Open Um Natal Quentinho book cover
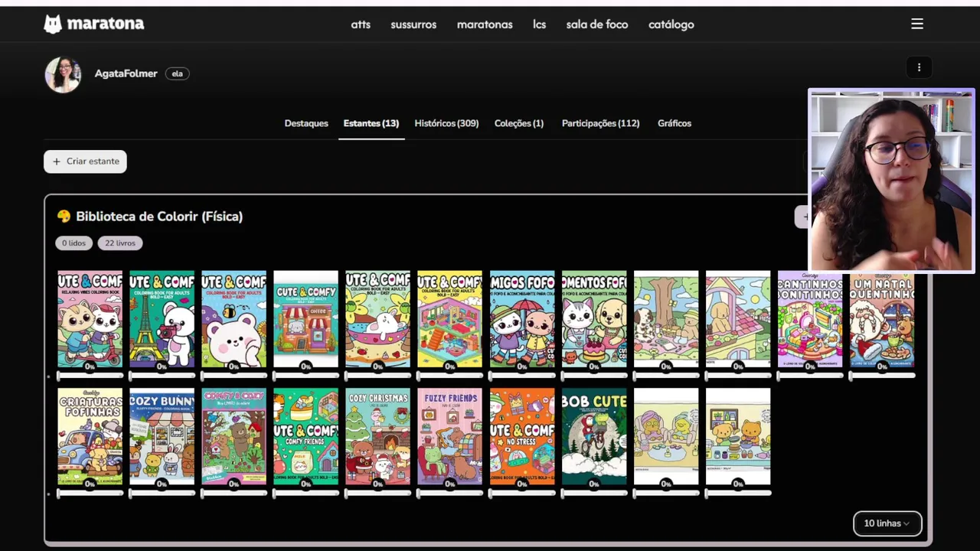The image size is (980, 551). click(882, 319)
